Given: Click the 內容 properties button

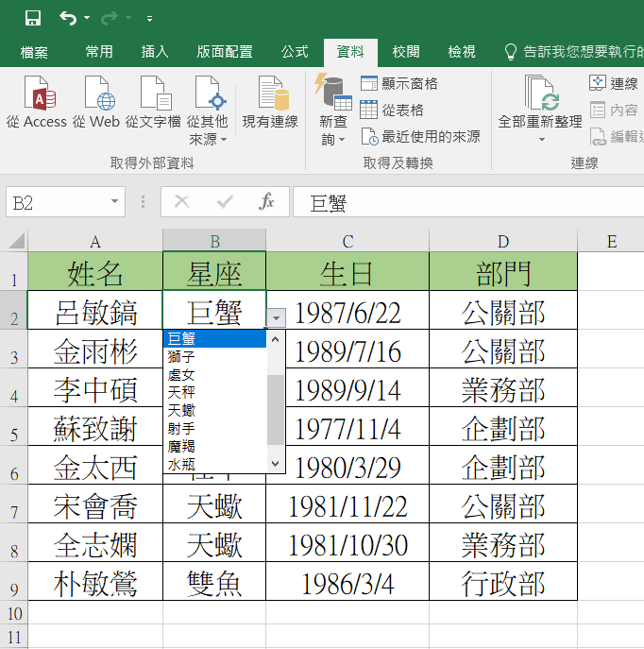Looking at the screenshot, I should [x=614, y=111].
